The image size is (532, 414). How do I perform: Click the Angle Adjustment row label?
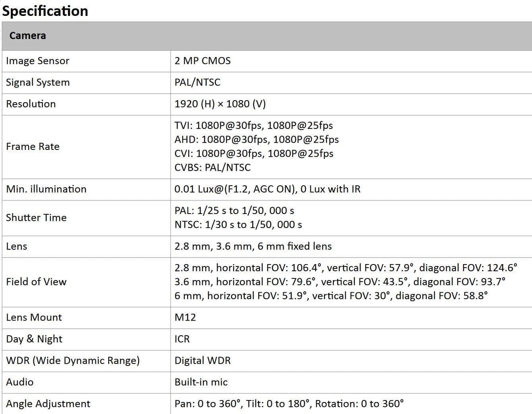[48, 404]
